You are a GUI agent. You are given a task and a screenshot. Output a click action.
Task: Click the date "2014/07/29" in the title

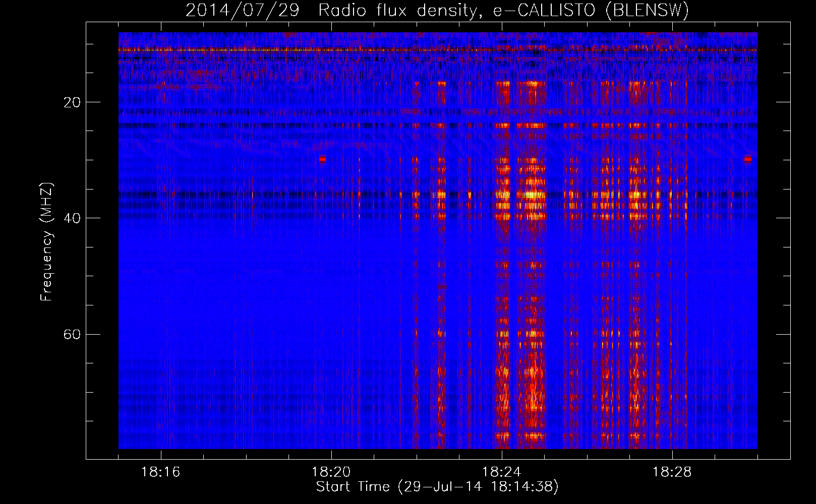point(243,11)
